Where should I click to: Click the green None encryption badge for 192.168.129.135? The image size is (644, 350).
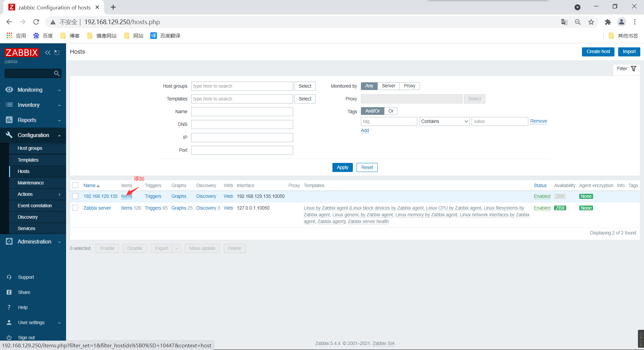click(x=586, y=196)
